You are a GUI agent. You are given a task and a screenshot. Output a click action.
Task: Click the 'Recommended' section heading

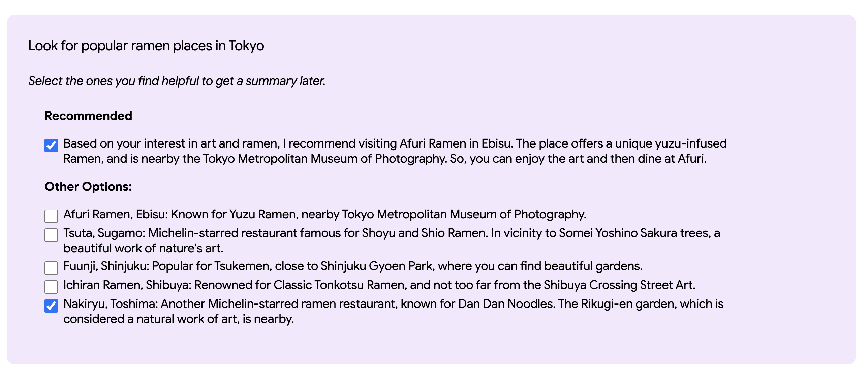[88, 116]
